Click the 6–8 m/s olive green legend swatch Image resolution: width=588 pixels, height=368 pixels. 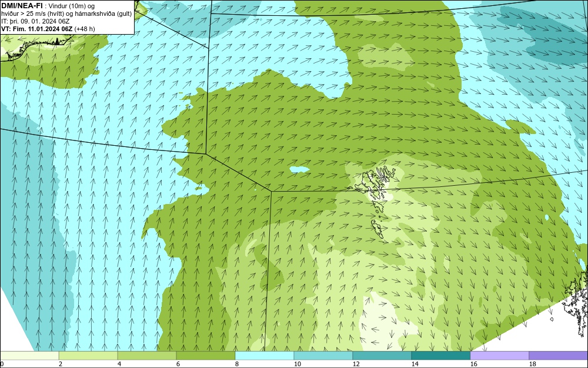point(205,356)
